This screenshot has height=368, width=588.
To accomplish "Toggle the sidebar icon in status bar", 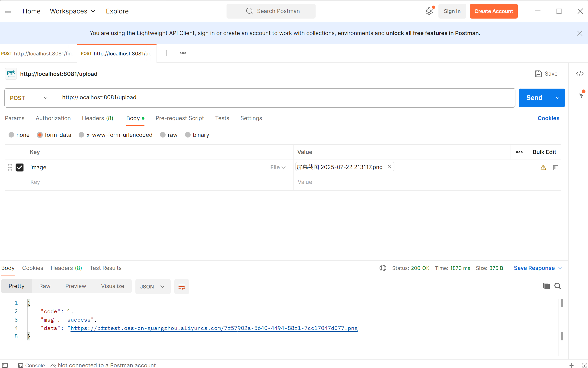I will tap(5, 365).
